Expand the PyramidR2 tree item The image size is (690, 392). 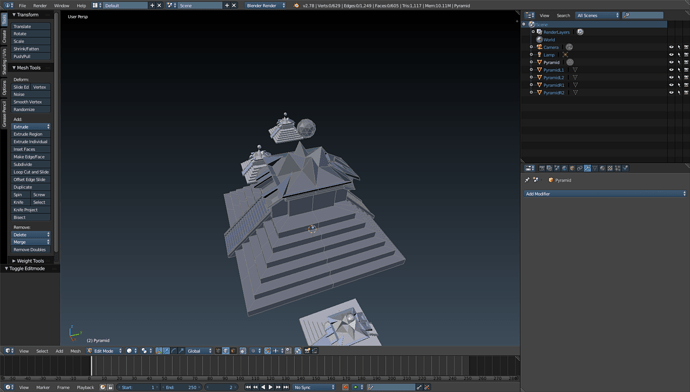(531, 93)
